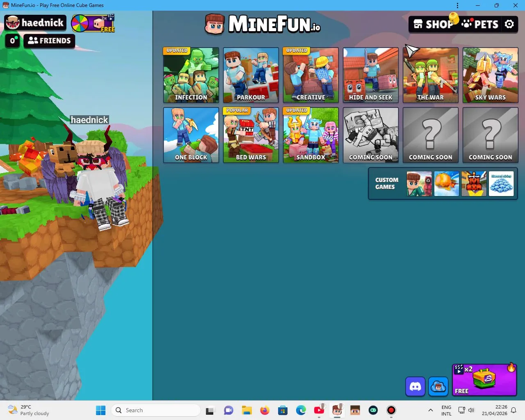Image resolution: width=525 pixels, height=420 pixels.
Task: Open the settings gear
Action: 509,24
